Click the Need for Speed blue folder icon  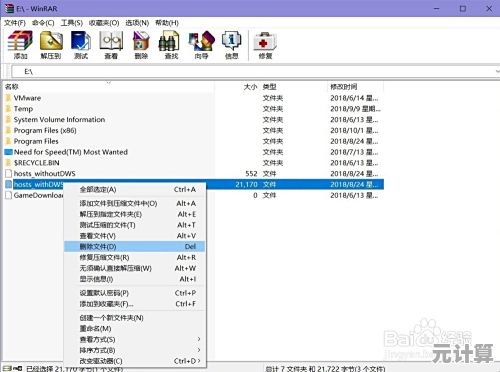pos(8,152)
